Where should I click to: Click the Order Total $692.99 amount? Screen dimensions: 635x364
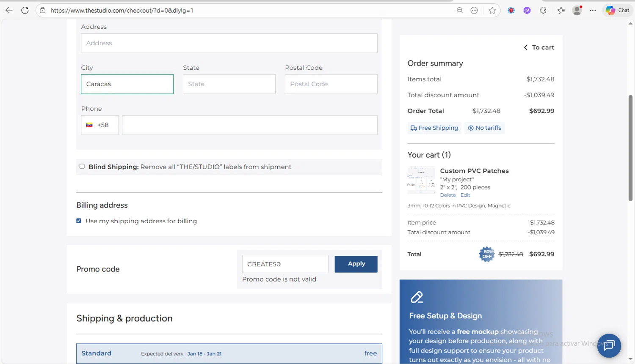click(541, 111)
